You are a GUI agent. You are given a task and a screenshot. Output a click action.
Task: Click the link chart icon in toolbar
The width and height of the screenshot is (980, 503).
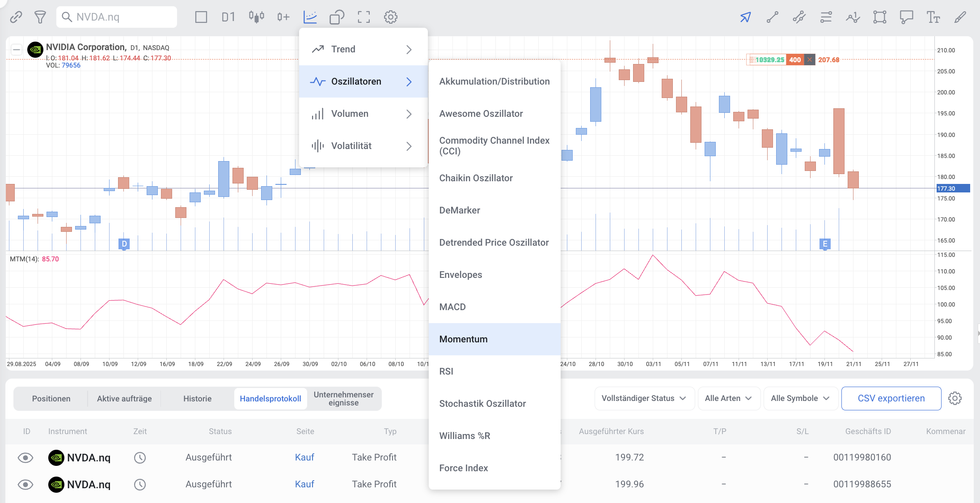(x=16, y=17)
